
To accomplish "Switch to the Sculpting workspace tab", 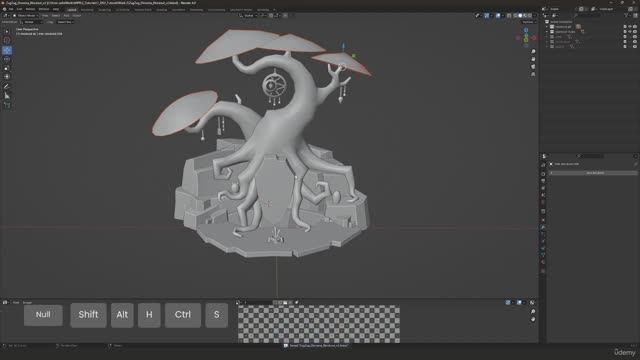I will (x=104, y=9).
